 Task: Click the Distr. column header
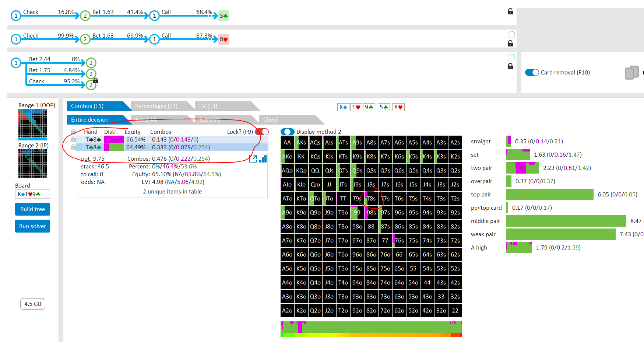coord(111,132)
